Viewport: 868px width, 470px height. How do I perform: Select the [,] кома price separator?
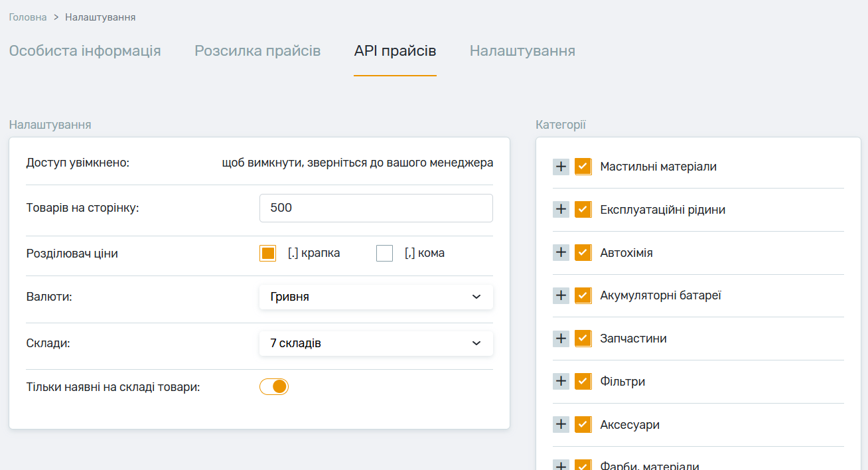385,254
